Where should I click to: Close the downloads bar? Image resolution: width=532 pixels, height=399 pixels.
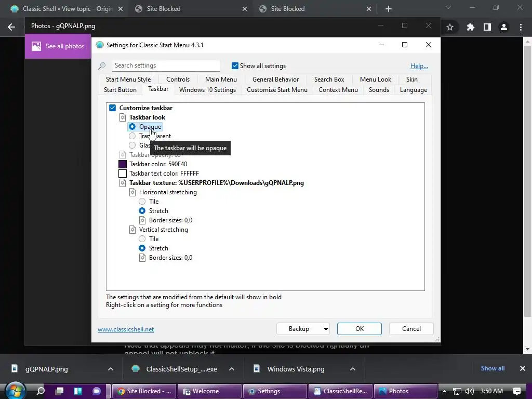(523, 368)
